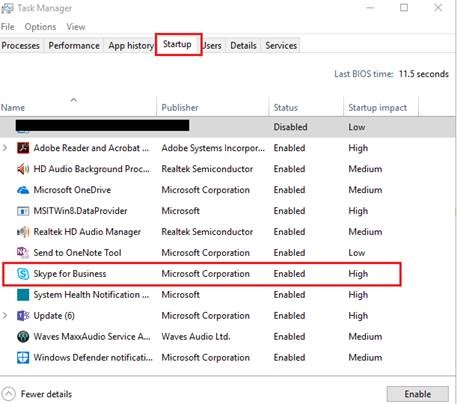Collapse view with Fewer details arrow icon
Viewport: 457px width, 404px height.
tap(9, 394)
